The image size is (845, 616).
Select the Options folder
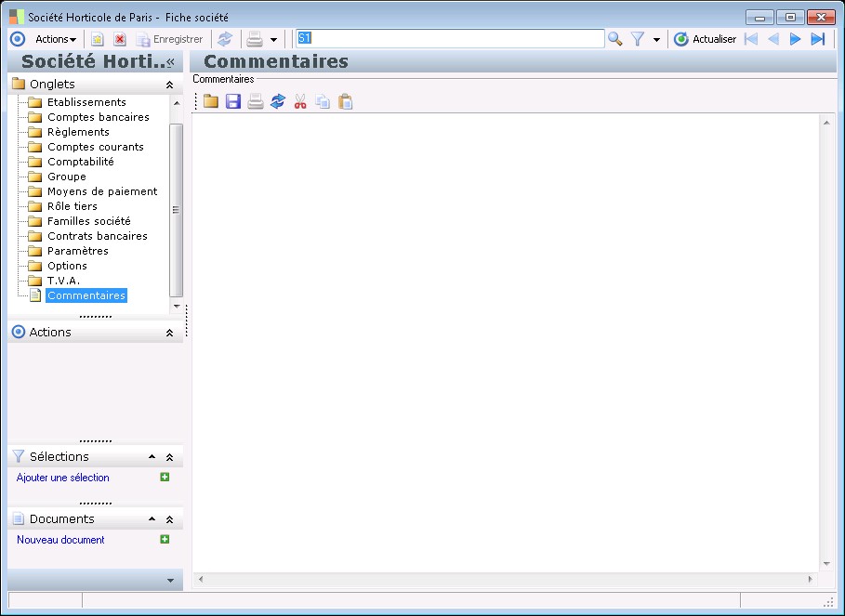click(67, 266)
